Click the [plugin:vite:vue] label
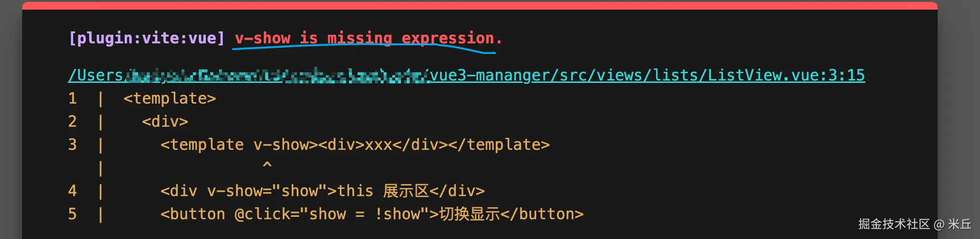This screenshot has width=980, height=239. pos(146,38)
